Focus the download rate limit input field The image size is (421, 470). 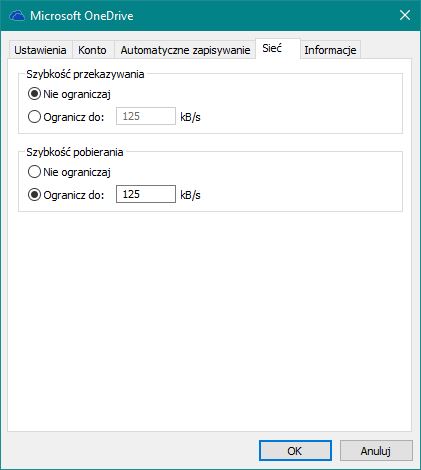146,194
